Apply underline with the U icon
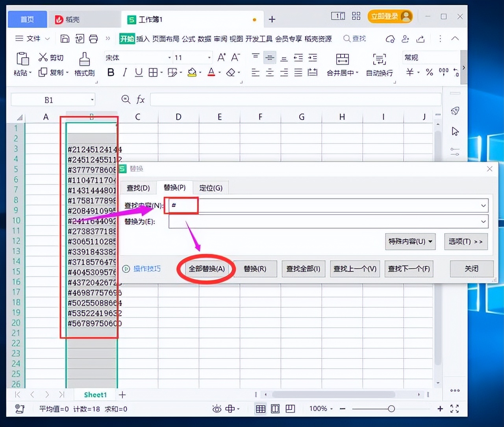504x427 pixels. [138, 72]
